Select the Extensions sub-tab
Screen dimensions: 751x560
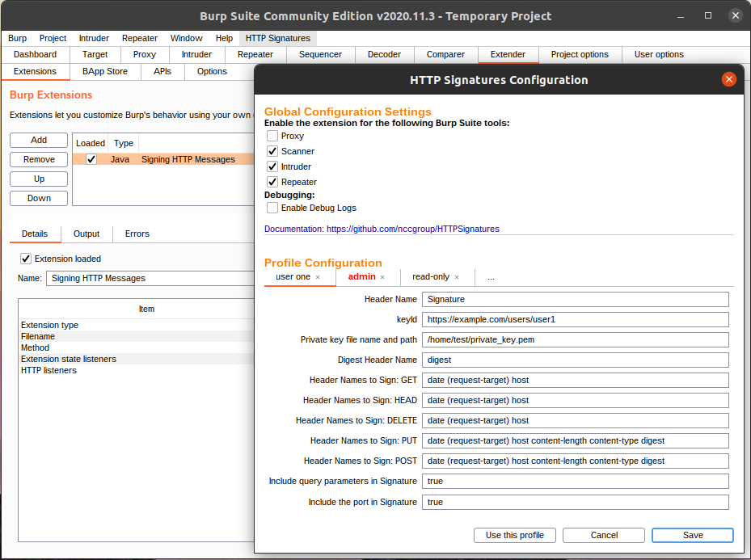click(35, 71)
